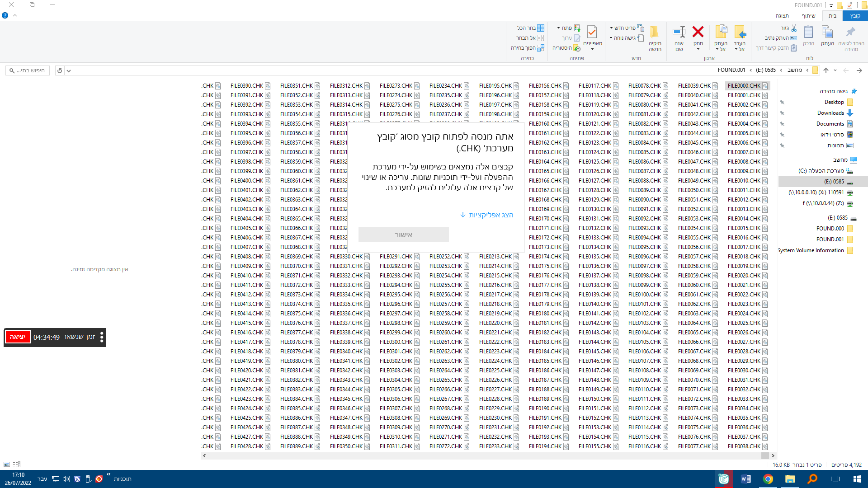Open the View ribbon tab
Image resolution: width=868 pixels, height=488 pixels.
[x=782, y=16]
